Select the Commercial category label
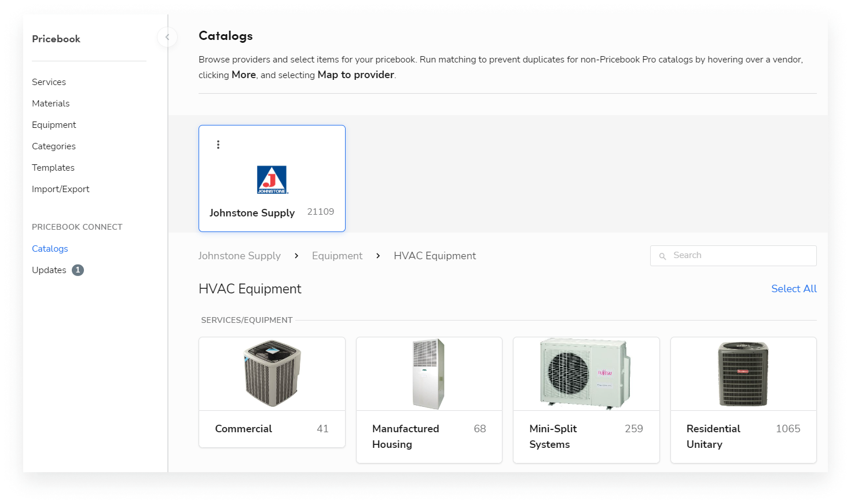The height and width of the screenshot is (504, 851). (244, 429)
